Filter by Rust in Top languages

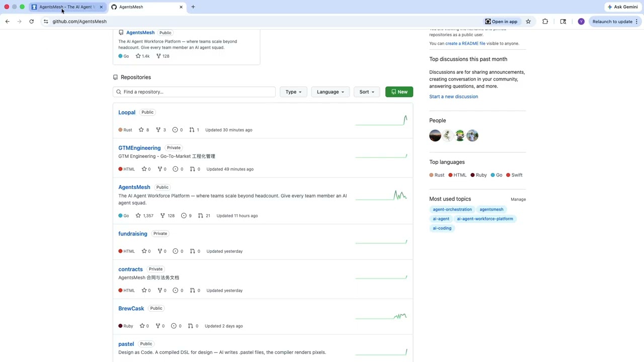[x=437, y=175]
